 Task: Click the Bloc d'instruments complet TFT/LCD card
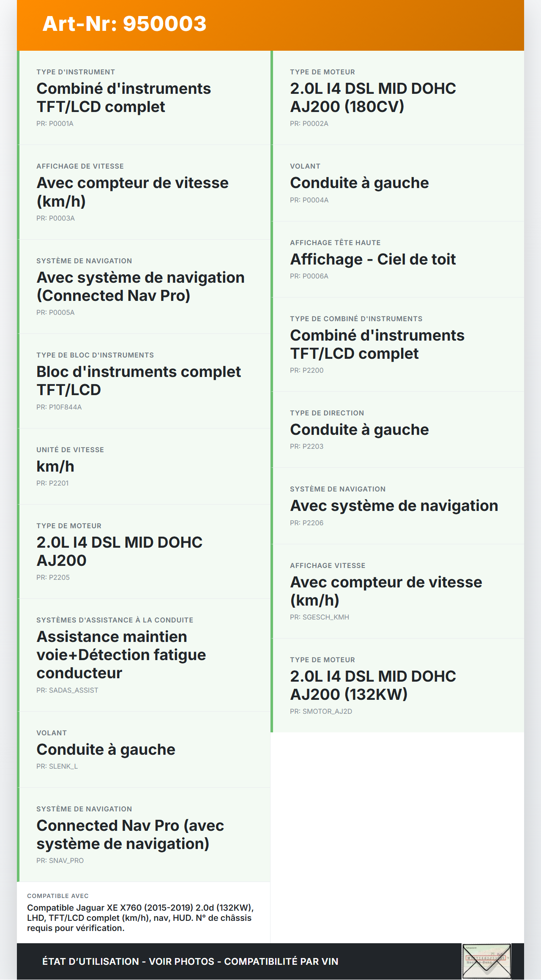(144, 381)
